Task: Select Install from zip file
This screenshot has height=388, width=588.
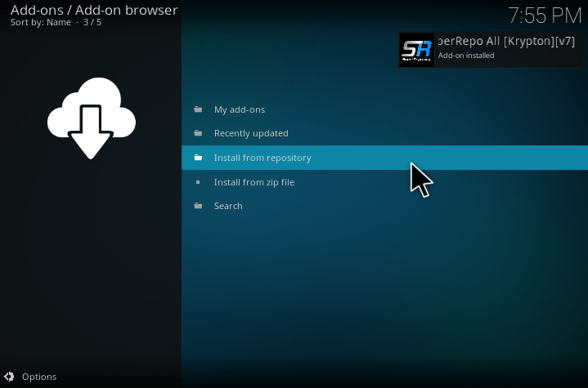Action: [x=254, y=182]
